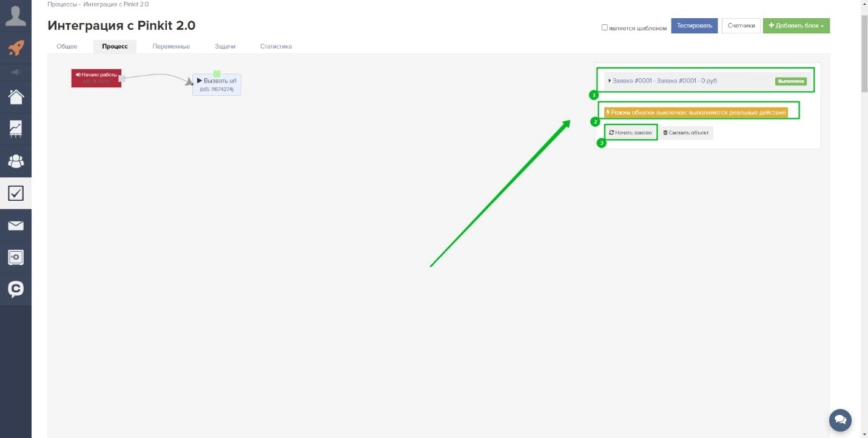The width and height of the screenshot is (868, 438).
Task: Open the 'Статистика' tab
Action: click(276, 46)
